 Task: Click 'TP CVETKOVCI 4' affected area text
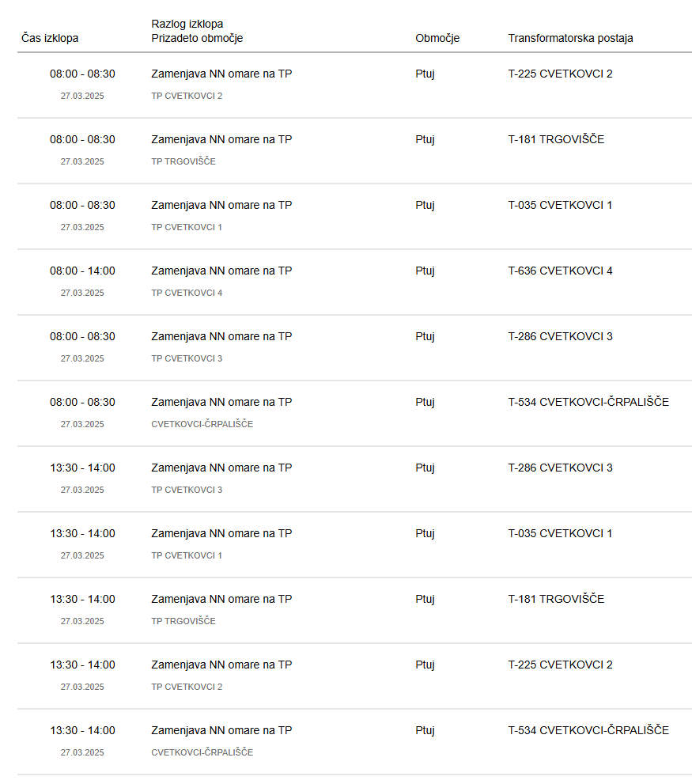pyautogui.click(x=187, y=293)
